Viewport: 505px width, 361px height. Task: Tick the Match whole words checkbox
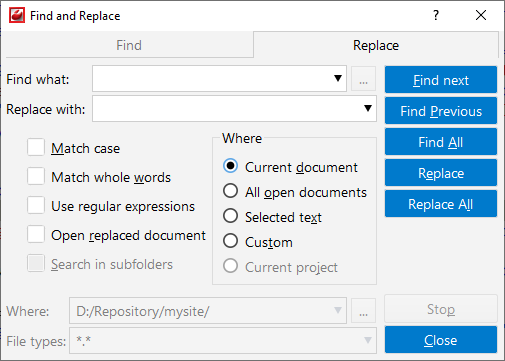point(36,176)
